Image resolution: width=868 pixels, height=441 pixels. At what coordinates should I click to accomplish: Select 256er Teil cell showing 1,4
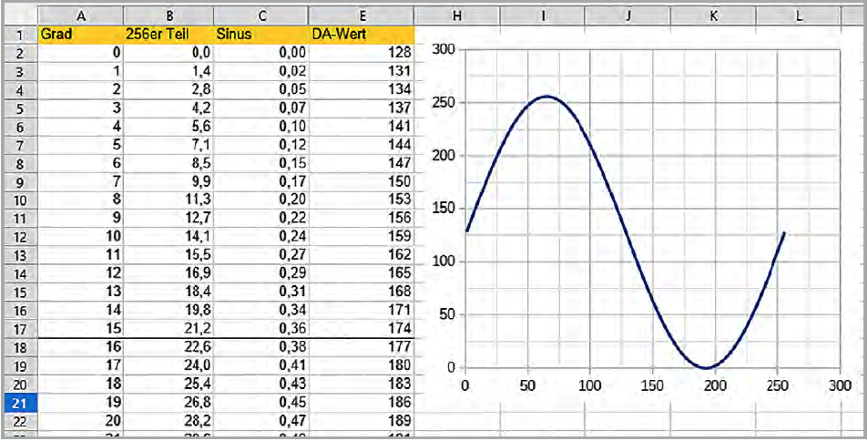click(168, 71)
